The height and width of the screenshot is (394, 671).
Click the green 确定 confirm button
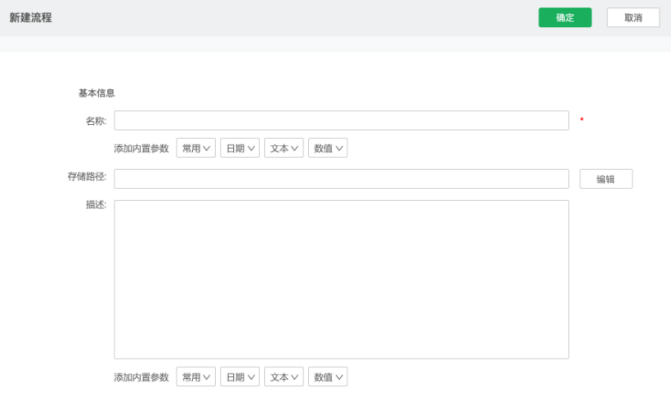coord(565,18)
